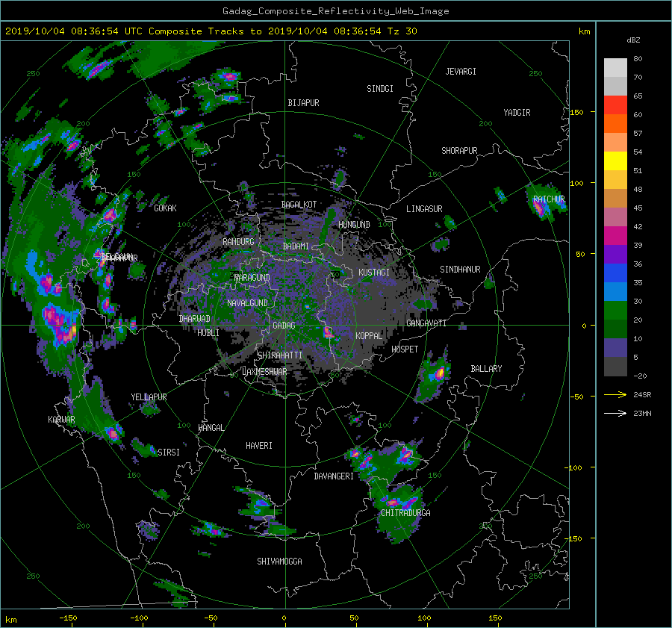Click the GADAG radar center label
Viewport: 672px width, 628px height.
coord(284,326)
